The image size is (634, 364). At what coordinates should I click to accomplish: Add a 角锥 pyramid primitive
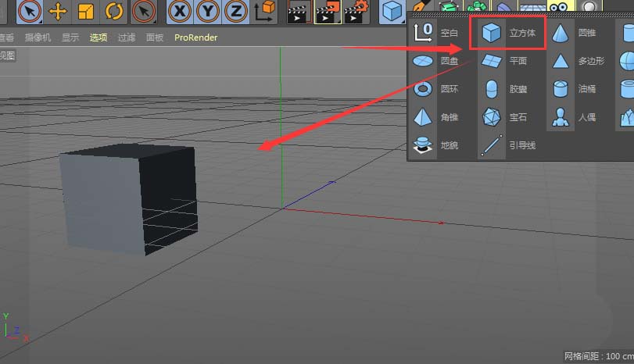coord(436,117)
